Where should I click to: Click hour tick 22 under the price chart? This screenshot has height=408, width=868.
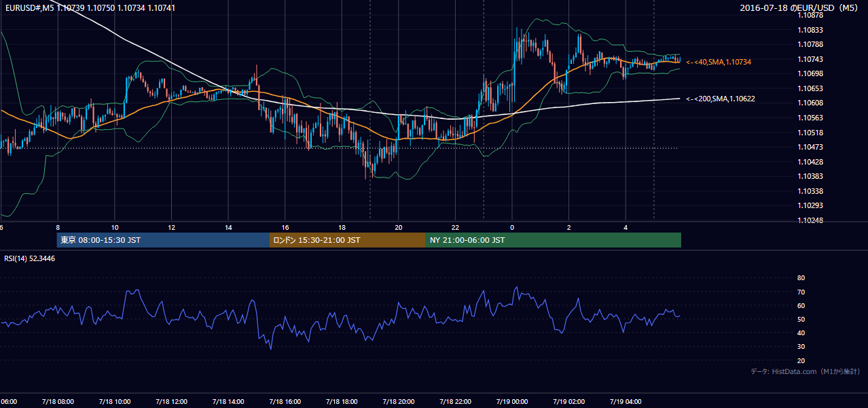click(x=455, y=227)
